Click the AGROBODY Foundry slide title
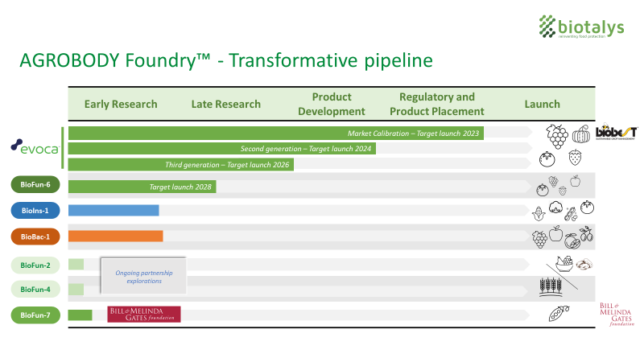Screen dimensions: 644x362 coord(226,60)
